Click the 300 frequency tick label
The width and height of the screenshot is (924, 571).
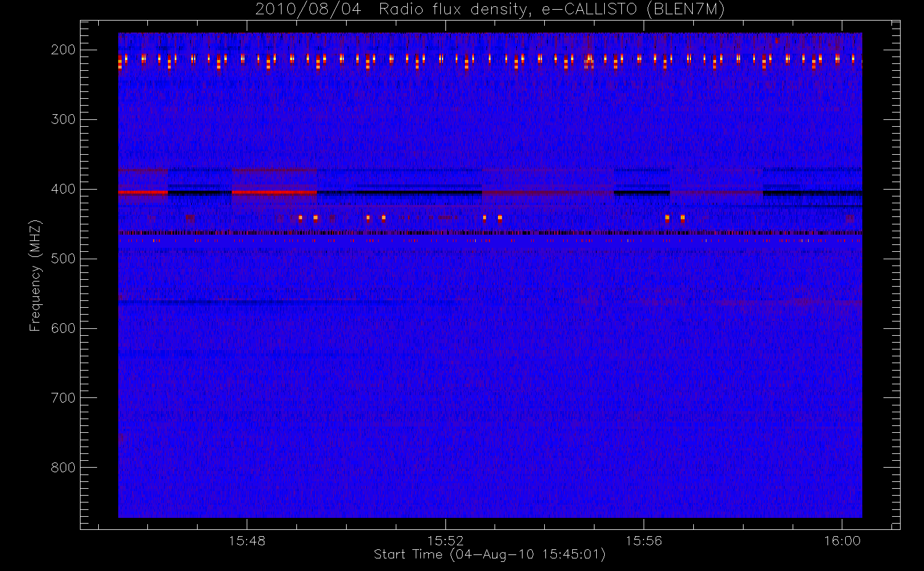pos(63,119)
